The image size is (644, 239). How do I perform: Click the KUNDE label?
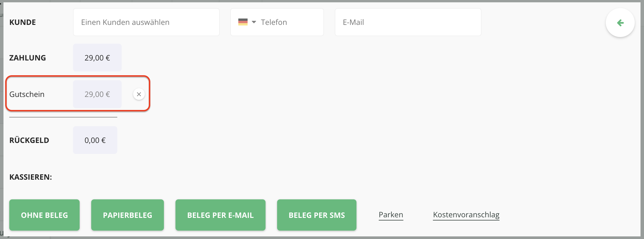click(23, 22)
